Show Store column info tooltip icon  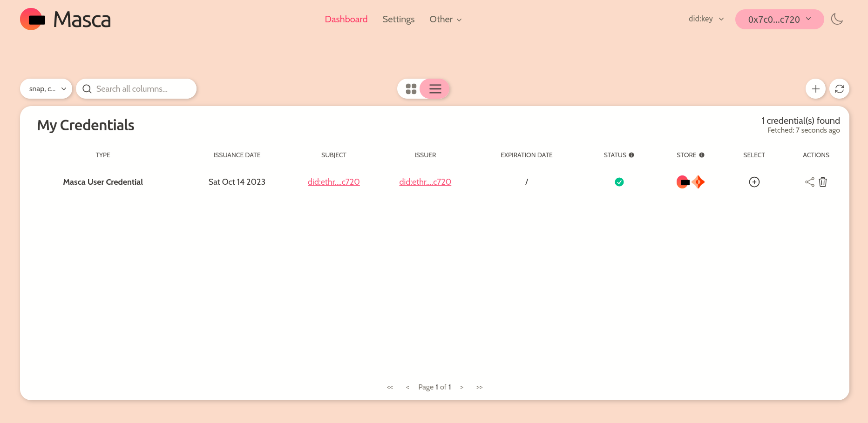[x=702, y=155]
